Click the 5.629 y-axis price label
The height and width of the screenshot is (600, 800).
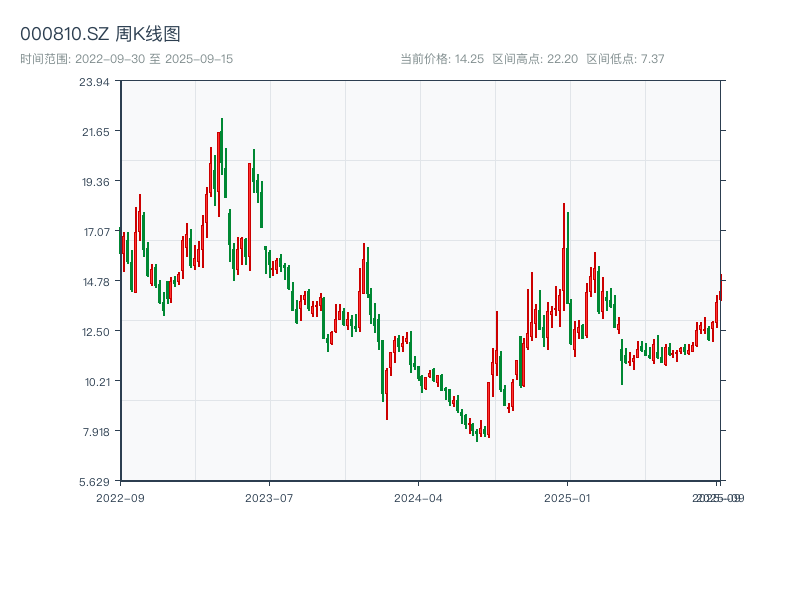pos(95,480)
